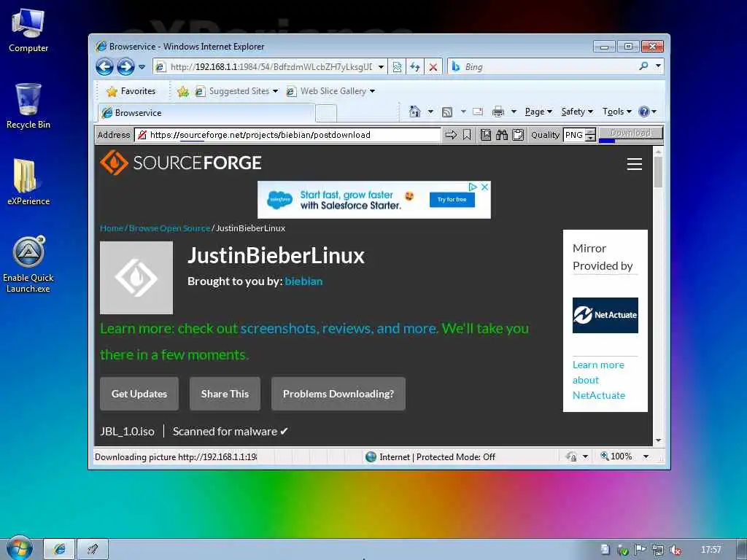The width and height of the screenshot is (747, 560).
Task: Open the SourceForge hamburger menu
Action: [634, 164]
